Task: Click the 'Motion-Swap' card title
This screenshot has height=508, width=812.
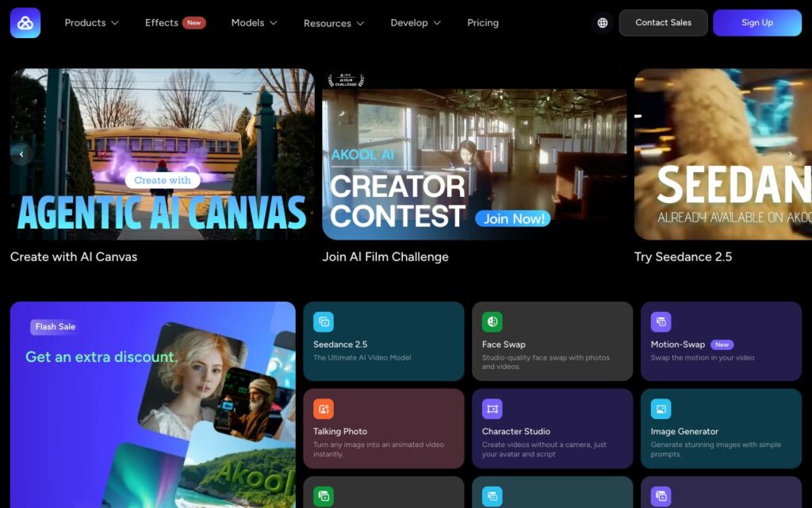Action: [678, 344]
